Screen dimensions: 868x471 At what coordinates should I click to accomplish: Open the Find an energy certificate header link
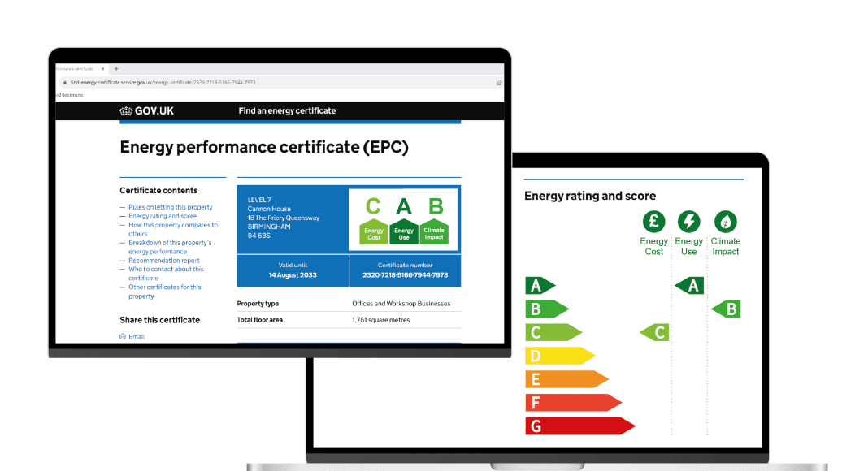click(287, 111)
